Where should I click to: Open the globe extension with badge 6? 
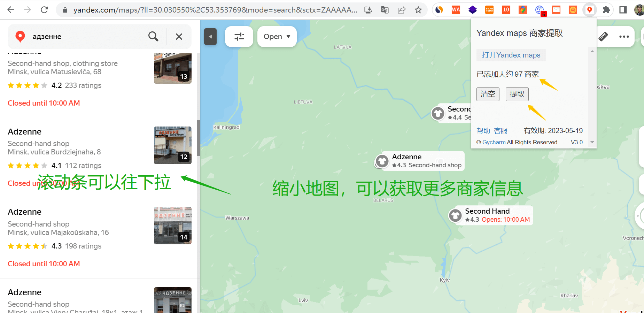point(540,10)
